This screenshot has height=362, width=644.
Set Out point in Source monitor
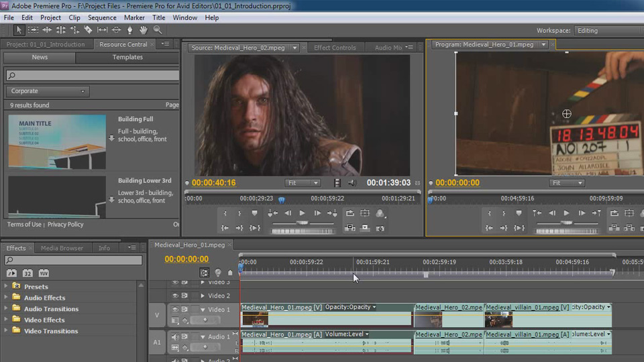[x=239, y=213]
